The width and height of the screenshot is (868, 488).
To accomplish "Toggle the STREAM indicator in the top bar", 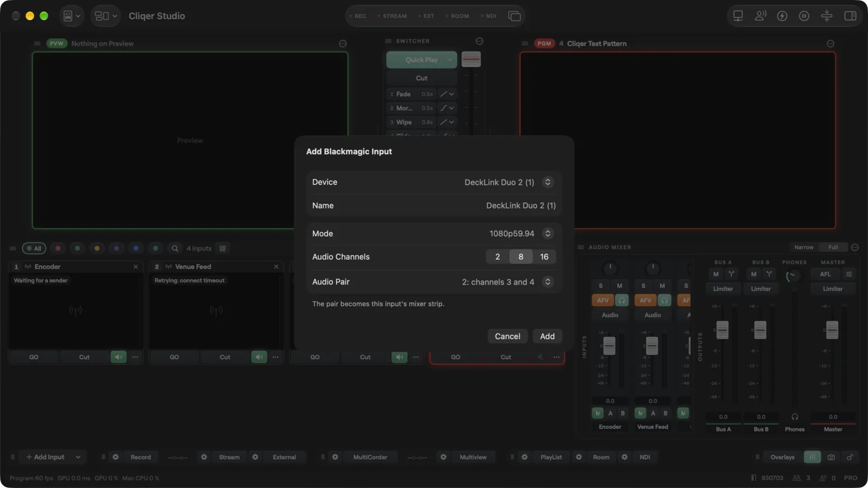I will tap(392, 16).
